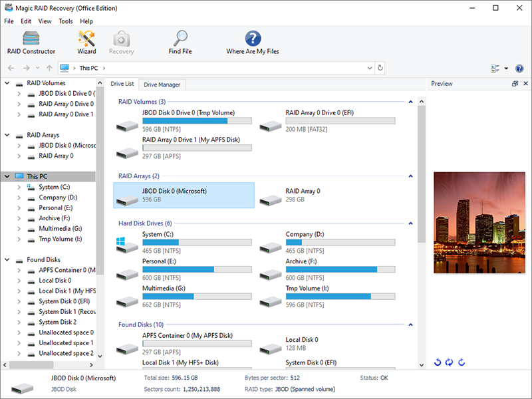Click the preview city skyline image
Viewport: 532px width, 399px height.
(479, 223)
